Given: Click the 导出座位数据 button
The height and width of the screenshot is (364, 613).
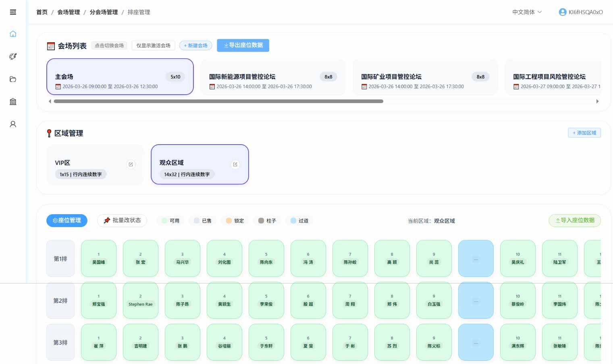Looking at the screenshot, I should tap(243, 45).
